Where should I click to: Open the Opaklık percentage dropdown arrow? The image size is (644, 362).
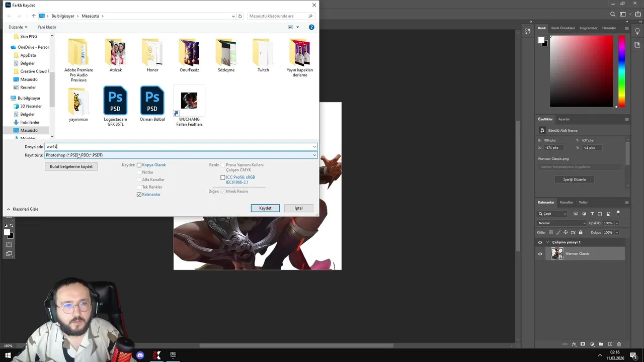(617, 223)
